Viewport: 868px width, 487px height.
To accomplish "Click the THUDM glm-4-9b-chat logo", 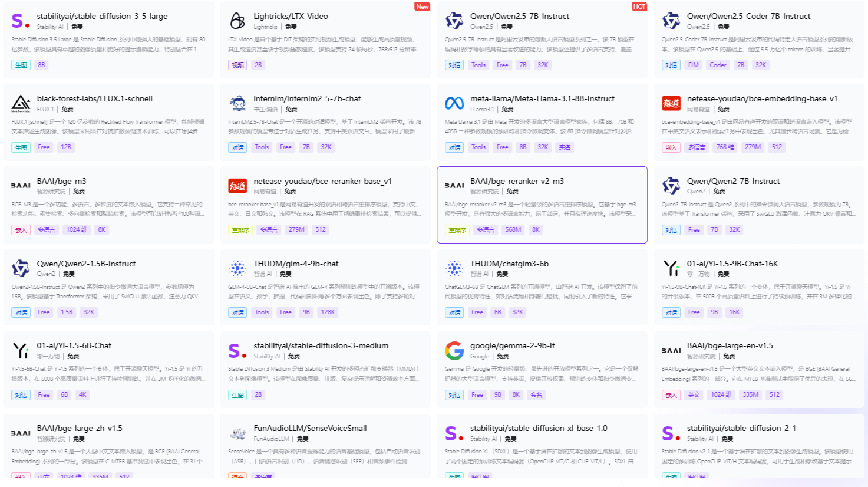I will (237, 268).
